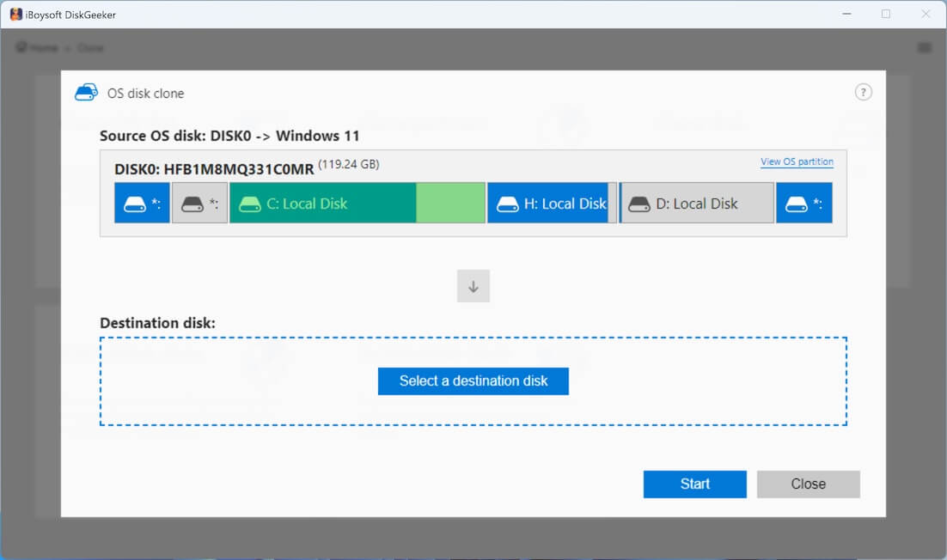
Task: Select the first blue unnamed partition
Action: tap(142, 203)
